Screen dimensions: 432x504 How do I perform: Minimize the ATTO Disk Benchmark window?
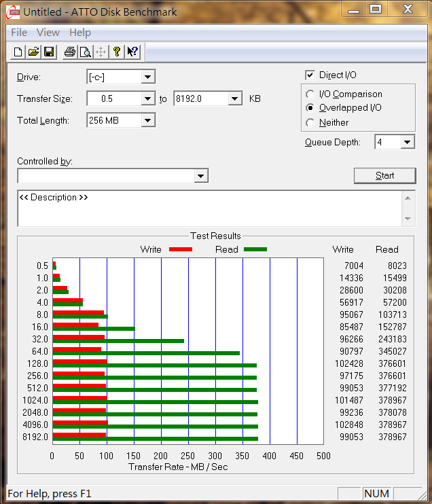point(353,9)
